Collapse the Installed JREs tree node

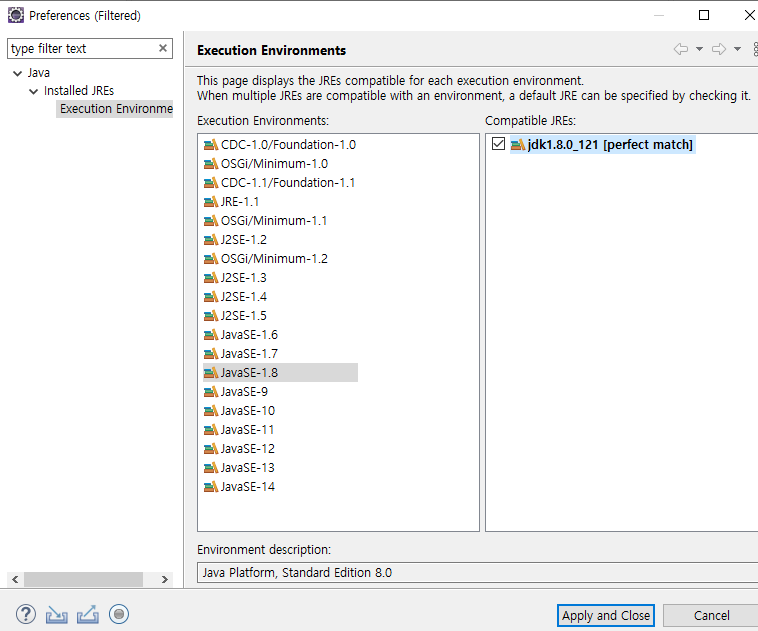click(x=33, y=91)
